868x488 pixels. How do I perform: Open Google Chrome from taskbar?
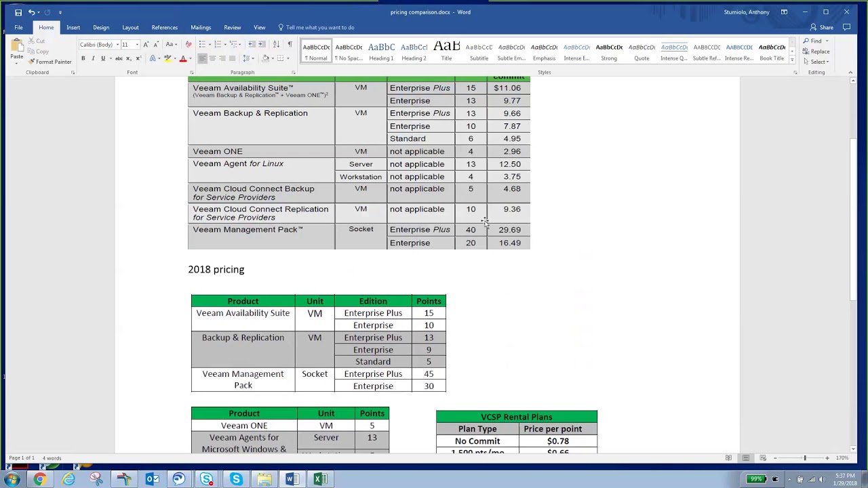(40, 479)
